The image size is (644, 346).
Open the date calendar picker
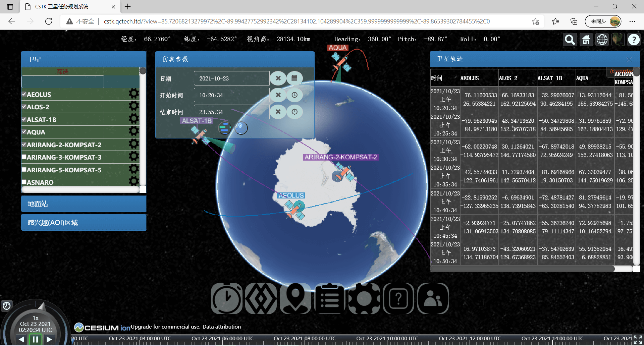point(294,78)
